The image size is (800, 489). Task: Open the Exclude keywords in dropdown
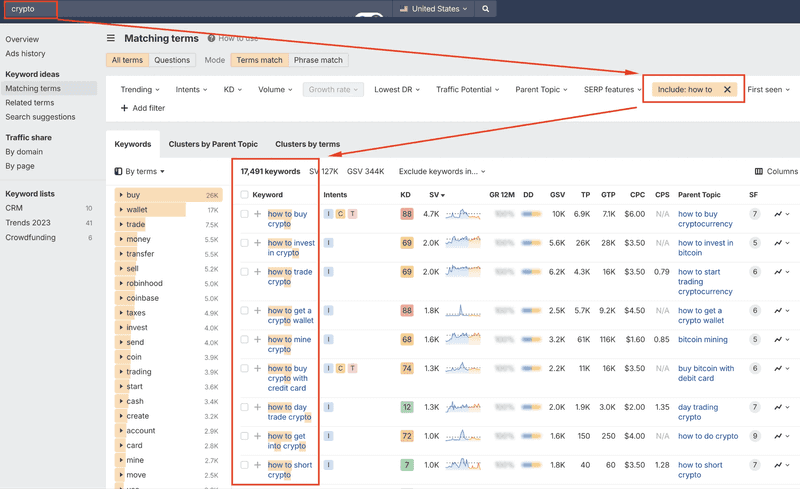(x=442, y=172)
